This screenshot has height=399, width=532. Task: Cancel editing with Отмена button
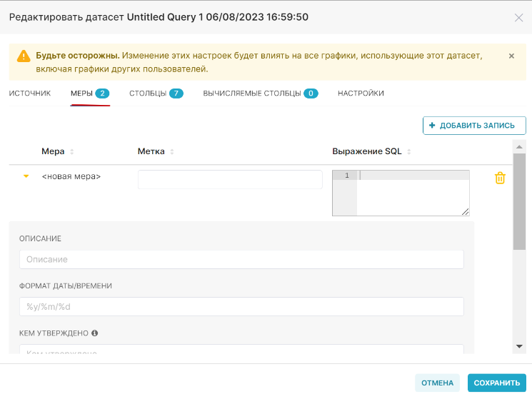pos(437,383)
